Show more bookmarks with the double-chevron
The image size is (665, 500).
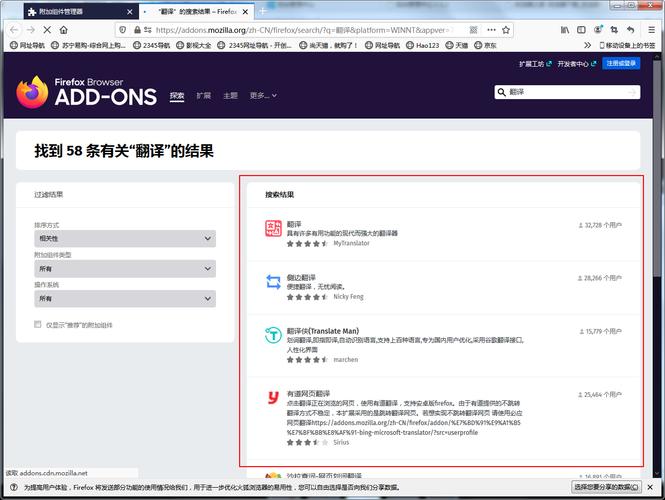587,45
